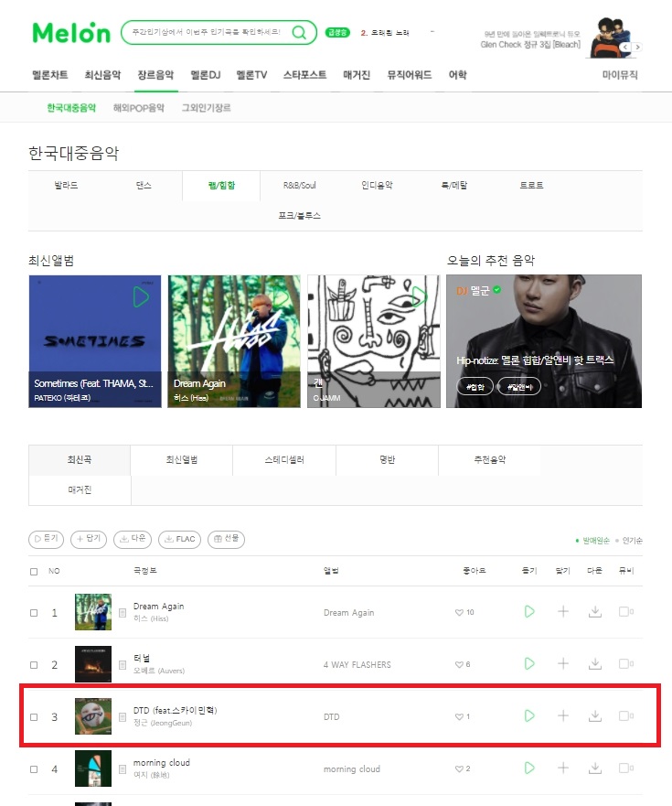The width and height of the screenshot is (672, 806).
Task: Click the search magnifier icon
Action: (299, 32)
